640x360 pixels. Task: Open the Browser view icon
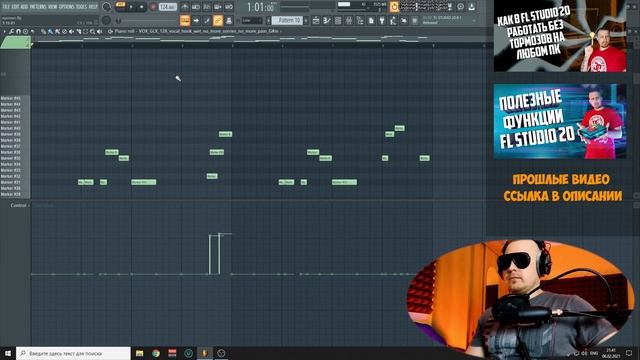coord(360,20)
